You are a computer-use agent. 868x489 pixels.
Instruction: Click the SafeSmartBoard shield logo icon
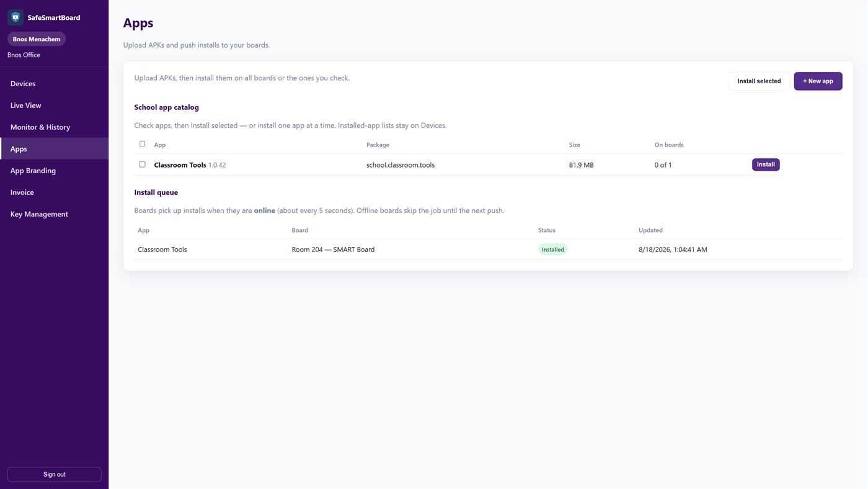click(x=15, y=17)
